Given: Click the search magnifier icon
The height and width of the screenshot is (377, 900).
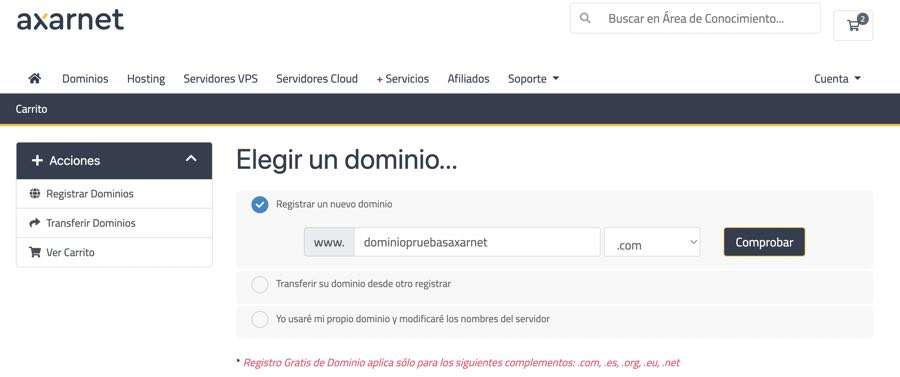Looking at the screenshot, I should [585, 18].
